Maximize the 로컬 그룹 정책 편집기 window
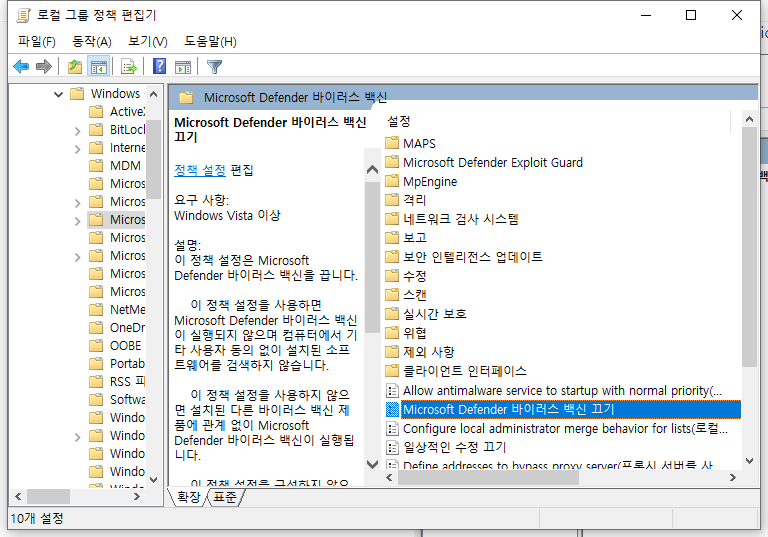Screen dimensions: 768x537 tap(691, 15)
